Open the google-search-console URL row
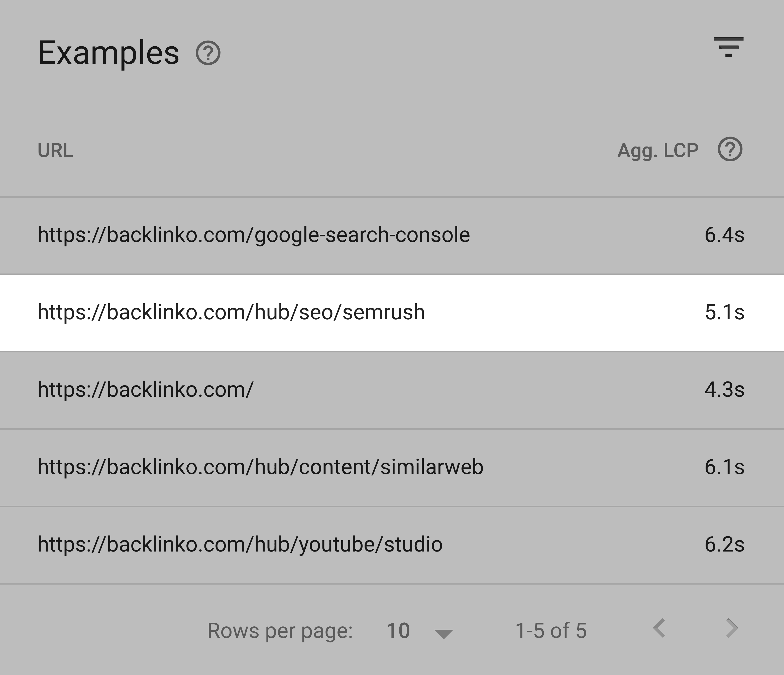The image size is (784, 675). pos(392,235)
